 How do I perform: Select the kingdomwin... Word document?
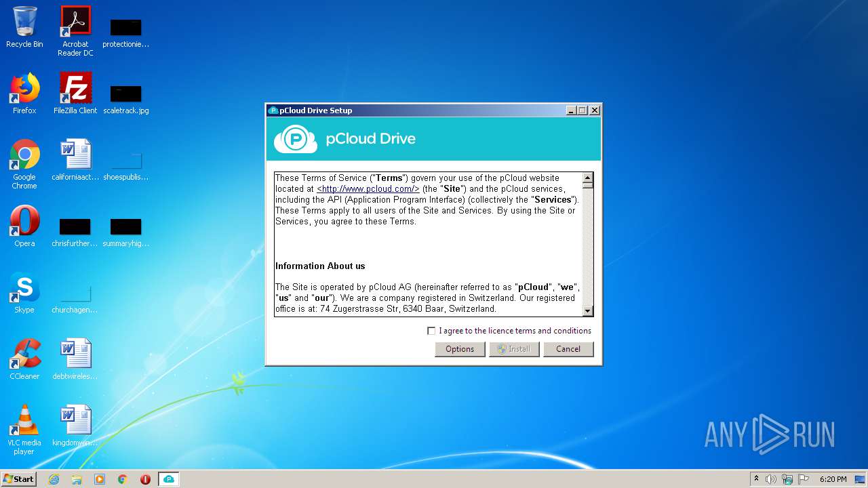coord(75,426)
